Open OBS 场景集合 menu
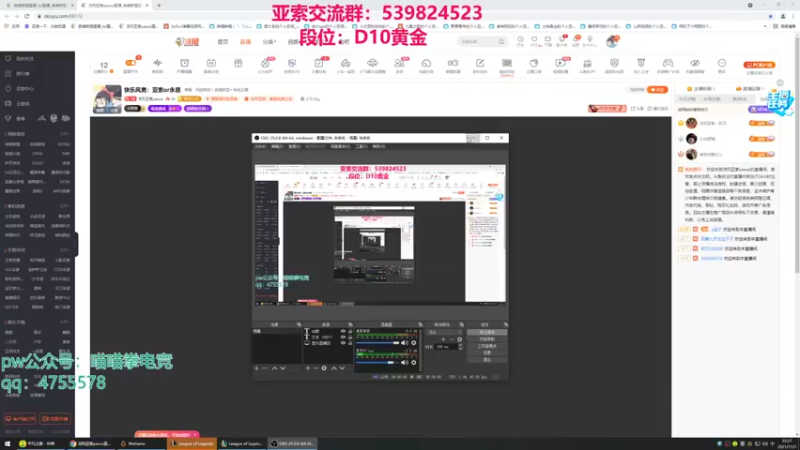The height and width of the screenshot is (450, 800). 340,146
